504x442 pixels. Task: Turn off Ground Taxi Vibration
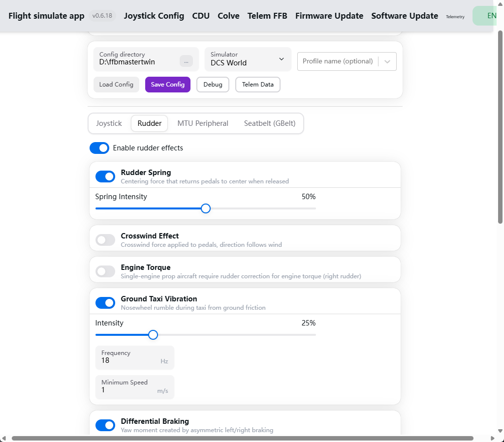pyautogui.click(x=105, y=303)
